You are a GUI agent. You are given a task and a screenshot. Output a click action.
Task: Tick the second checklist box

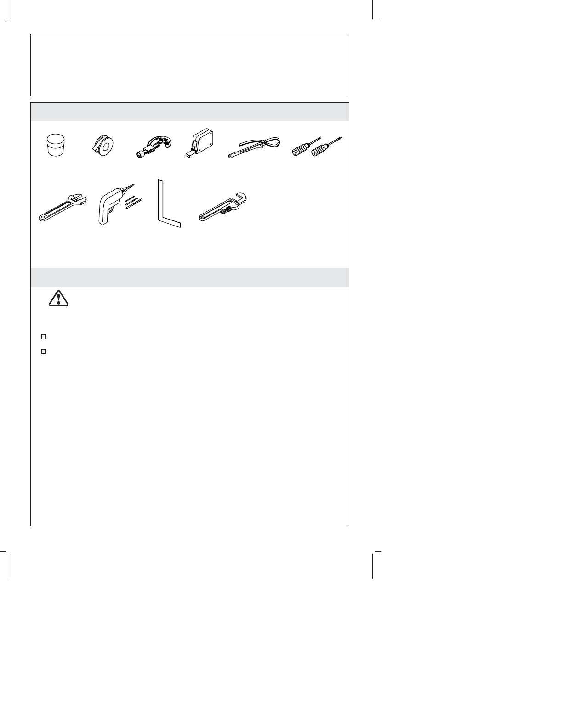coord(44,351)
